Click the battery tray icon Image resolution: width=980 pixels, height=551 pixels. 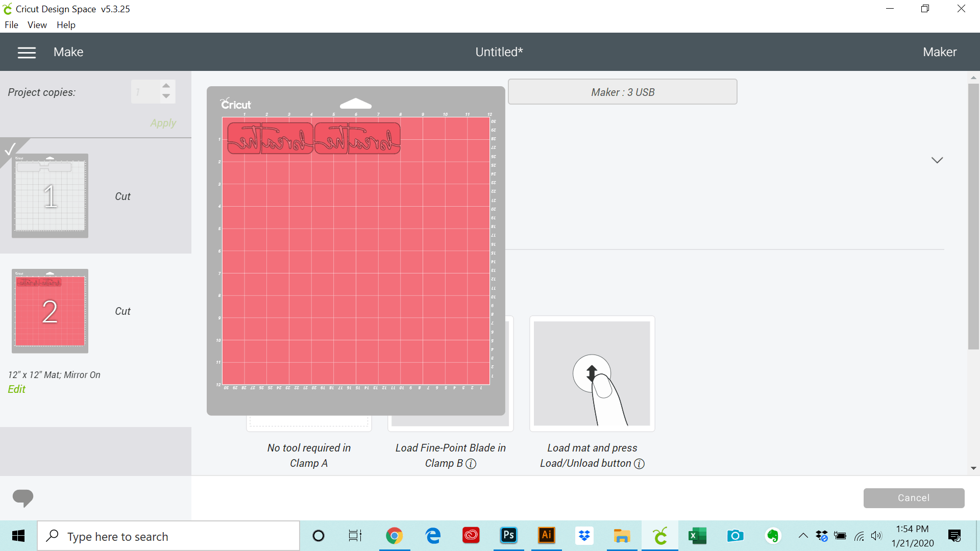pos(840,536)
